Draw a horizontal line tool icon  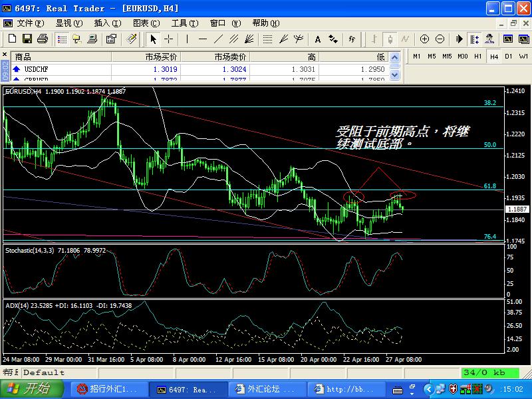203,39
